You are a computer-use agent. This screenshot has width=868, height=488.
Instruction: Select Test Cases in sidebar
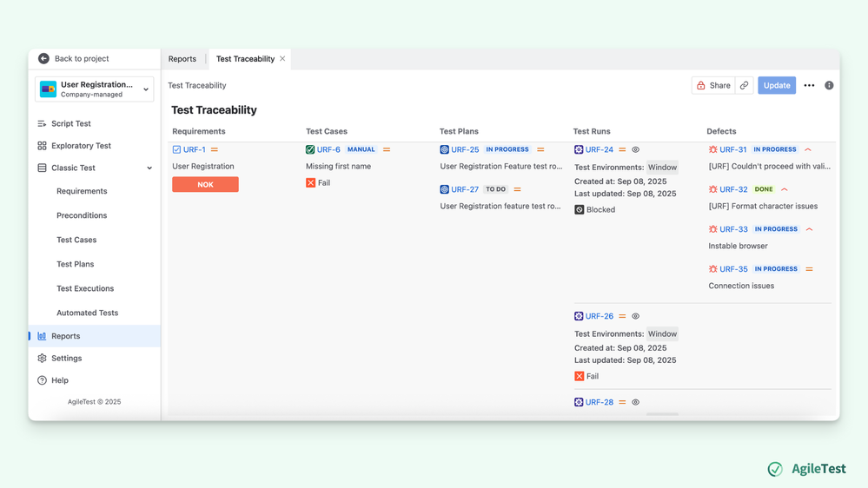tap(76, 240)
